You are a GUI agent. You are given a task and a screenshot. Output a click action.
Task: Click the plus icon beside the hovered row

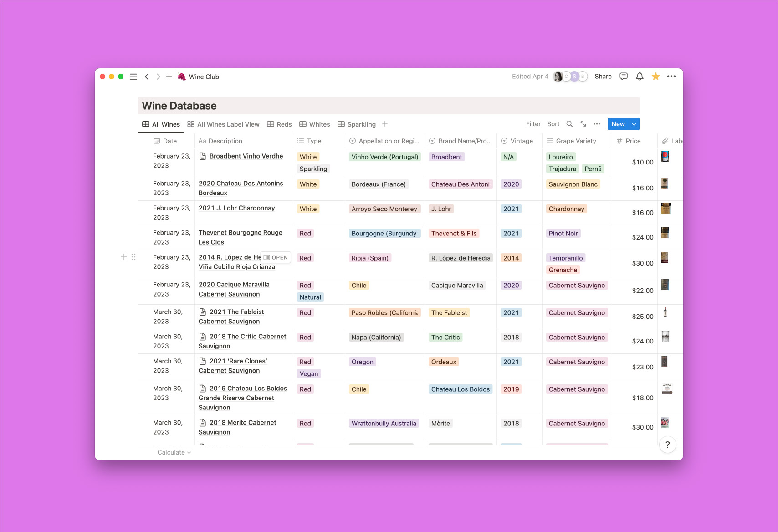[x=123, y=257]
